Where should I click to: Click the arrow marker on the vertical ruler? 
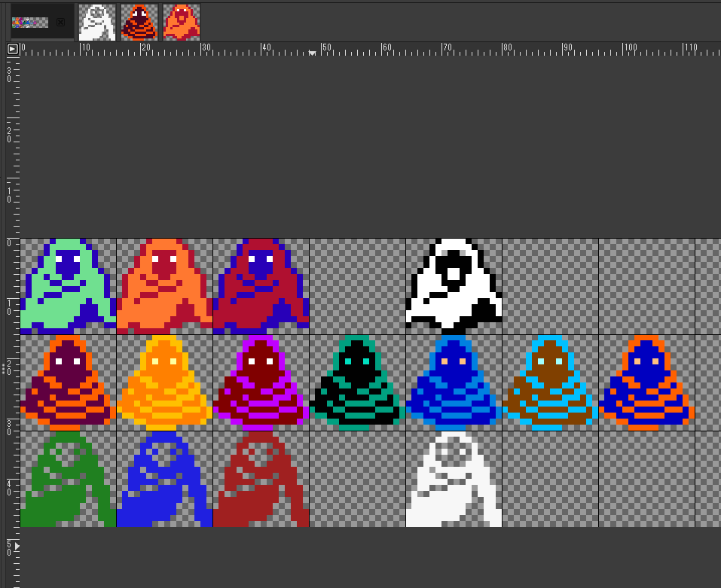pos(17,546)
